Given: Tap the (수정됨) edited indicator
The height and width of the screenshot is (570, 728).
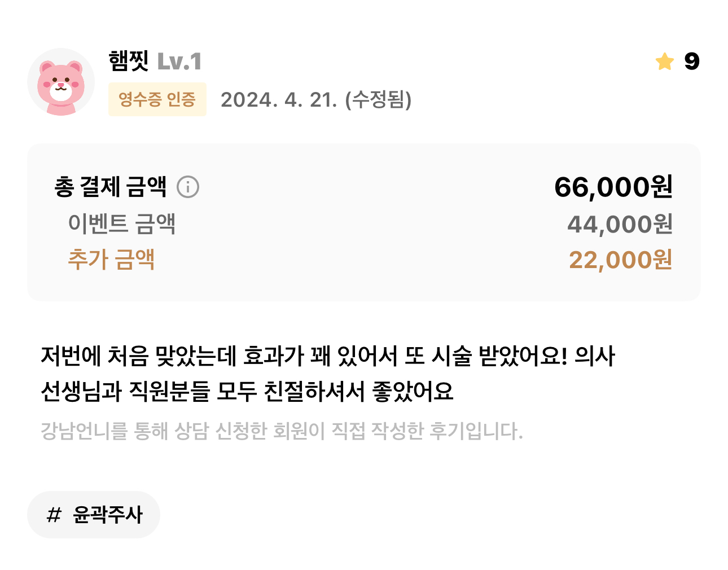Looking at the screenshot, I should point(378,100).
